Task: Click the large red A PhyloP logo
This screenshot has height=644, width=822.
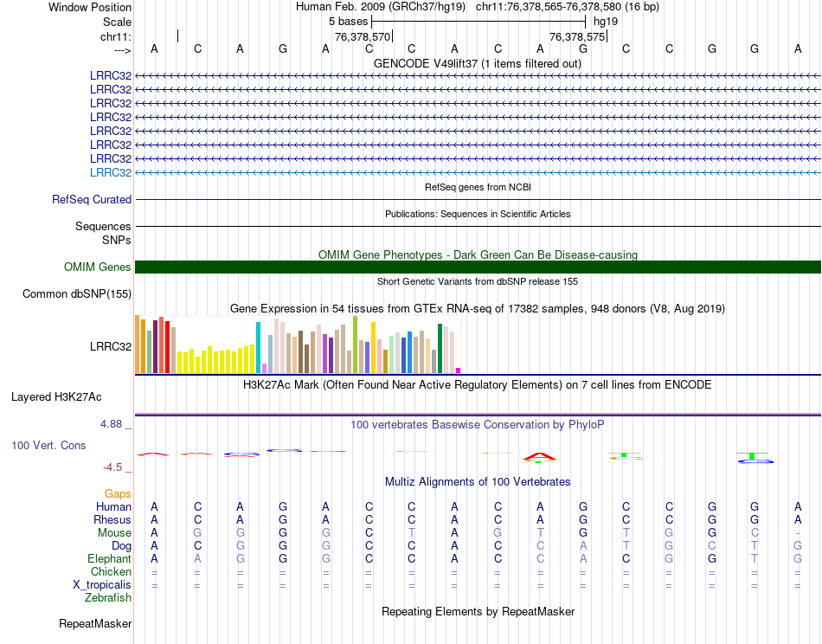Action: point(540,457)
